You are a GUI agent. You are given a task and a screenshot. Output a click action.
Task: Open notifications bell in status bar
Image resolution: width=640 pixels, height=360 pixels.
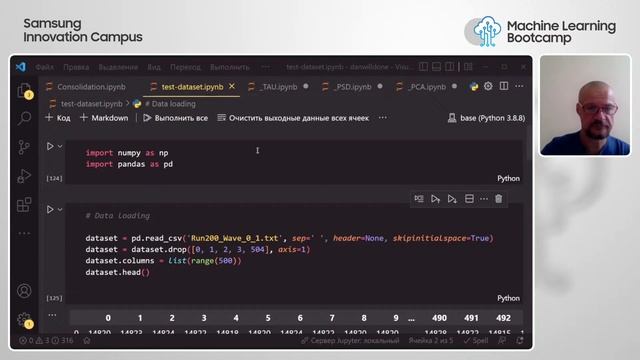click(520, 340)
